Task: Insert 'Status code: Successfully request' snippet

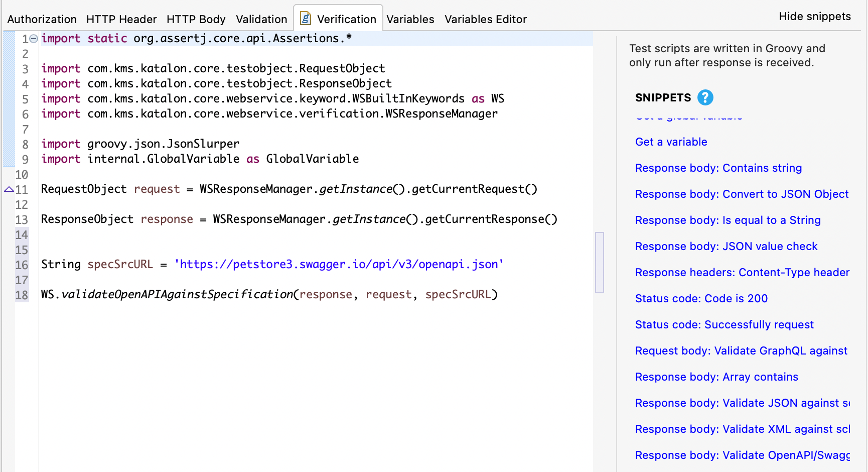Action: (725, 324)
